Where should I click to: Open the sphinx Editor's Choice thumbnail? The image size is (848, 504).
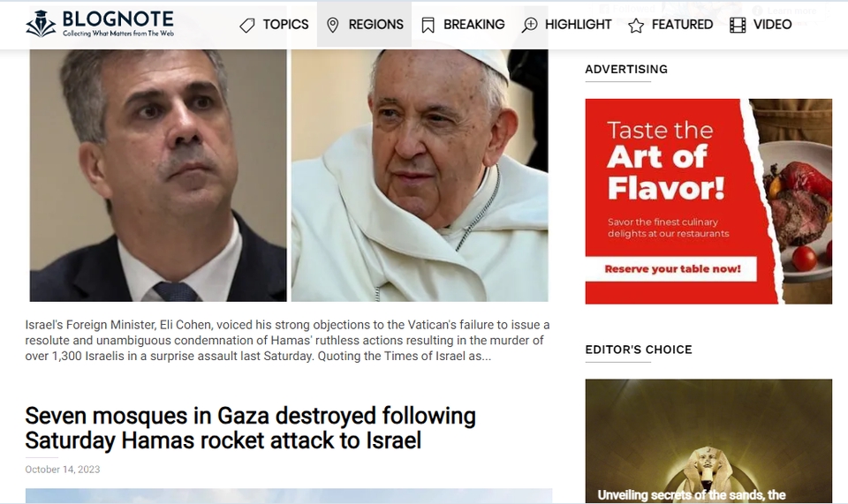[708, 440]
